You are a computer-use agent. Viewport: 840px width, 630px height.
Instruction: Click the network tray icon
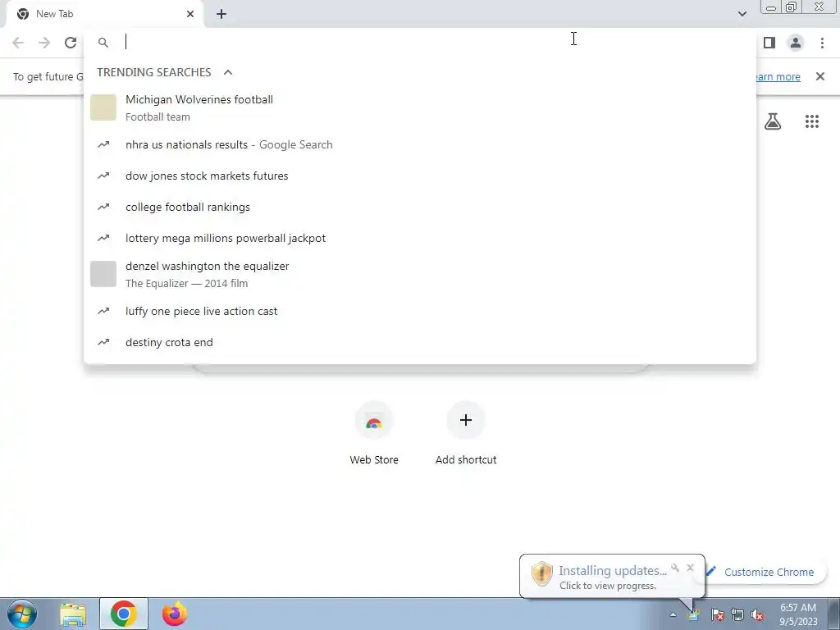[737, 614]
